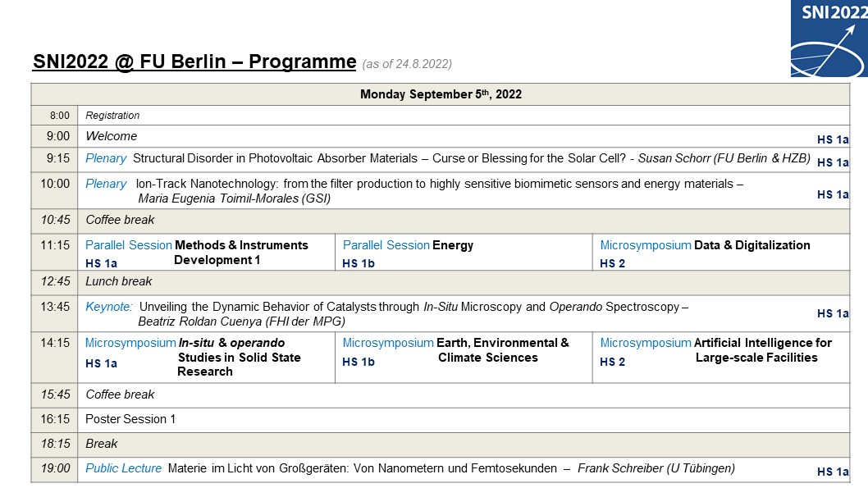
Task: Click the '19:00' time cell
Action: [x=55, y=468]
